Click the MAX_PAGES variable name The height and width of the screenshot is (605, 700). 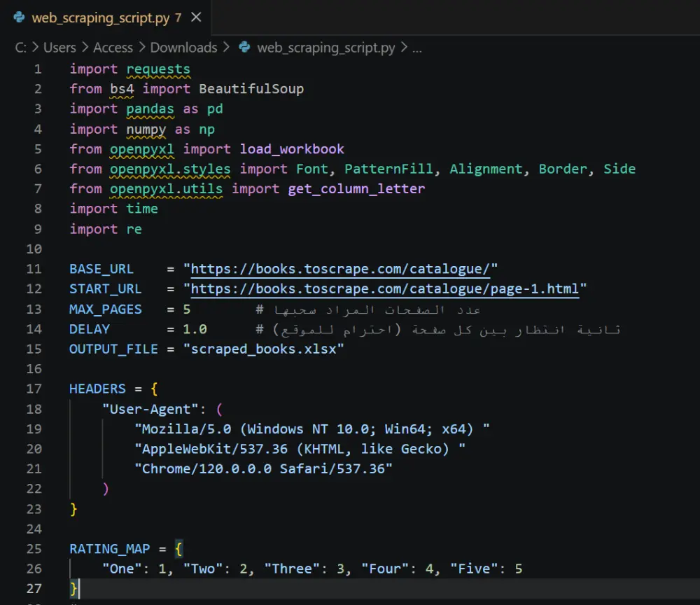[x=106, y=309]
